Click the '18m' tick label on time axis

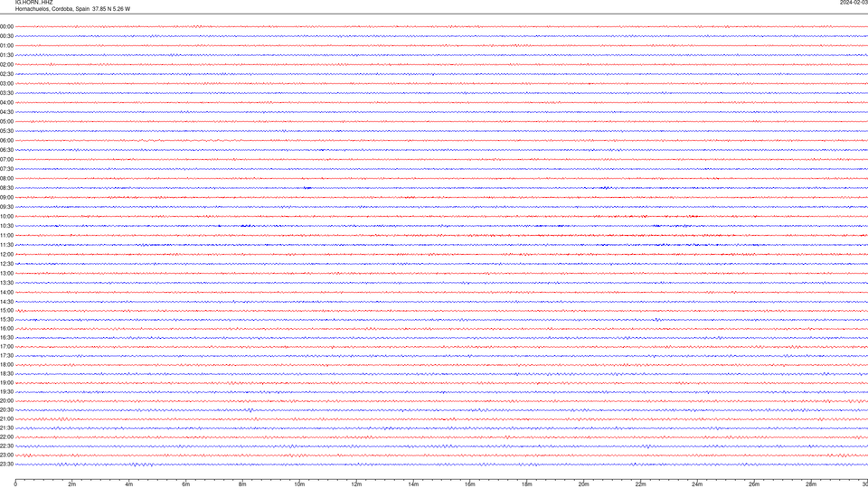point(527,484)
